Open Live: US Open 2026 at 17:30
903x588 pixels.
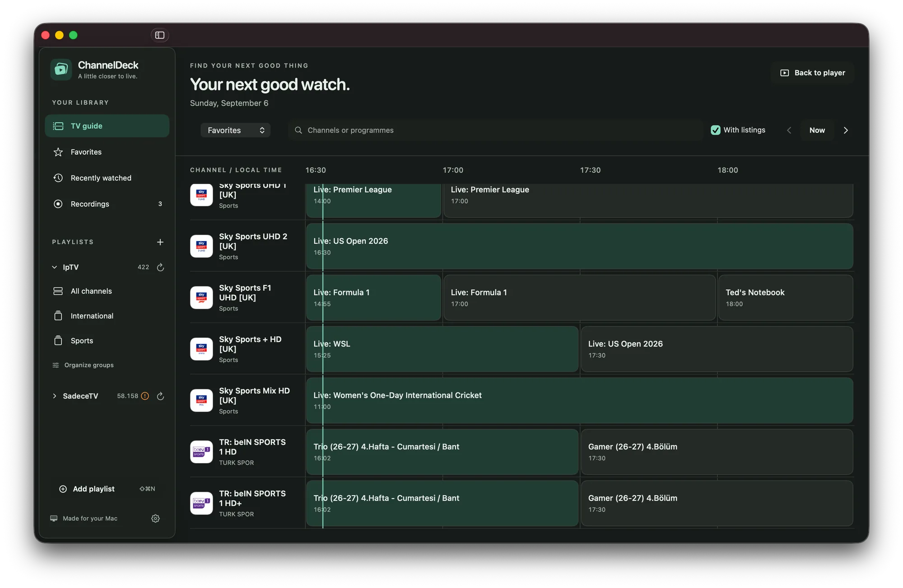[717, 349]
